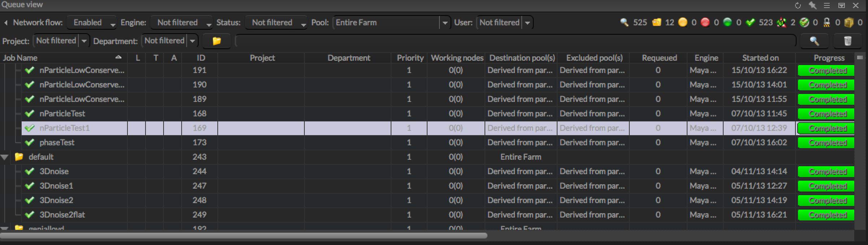Click the red circle status counter icon
The image size is (868, 245).
tap(705, 22)
